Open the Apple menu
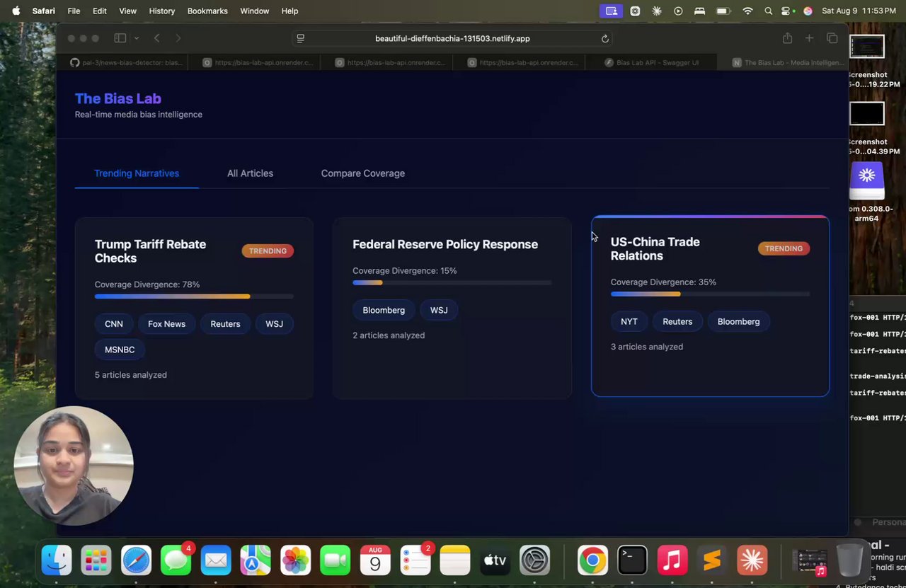Image resolution: width=906 pixels, height=588 pixels. [x=16, y=11]
